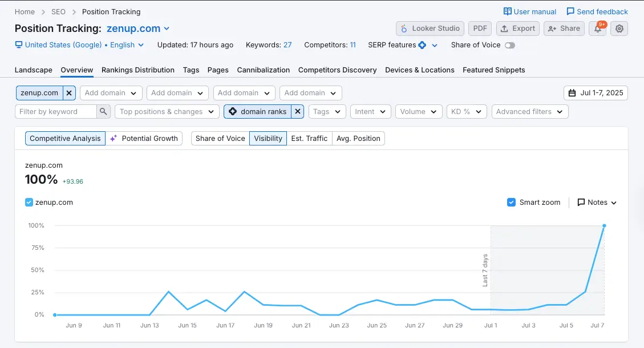Disable Smart zoom checkbox
644x348 pixels.
click(x=511, y=202)
